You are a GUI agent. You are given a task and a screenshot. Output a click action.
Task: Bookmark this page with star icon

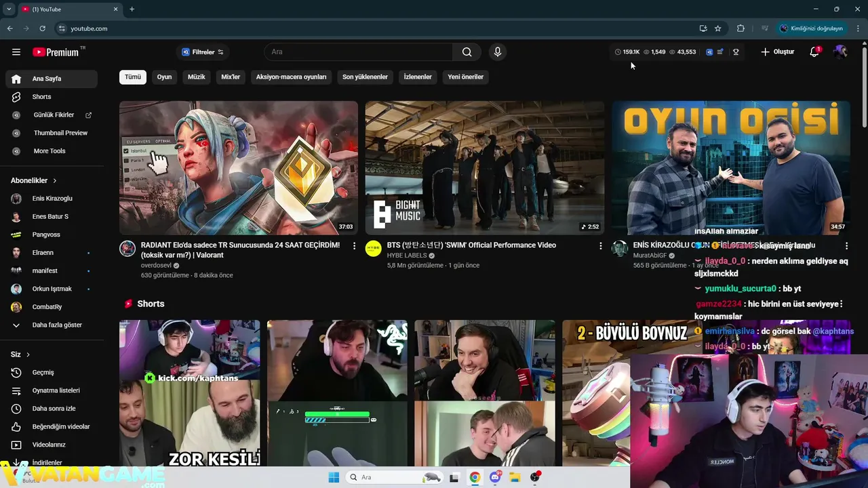(x=717, y=28)
